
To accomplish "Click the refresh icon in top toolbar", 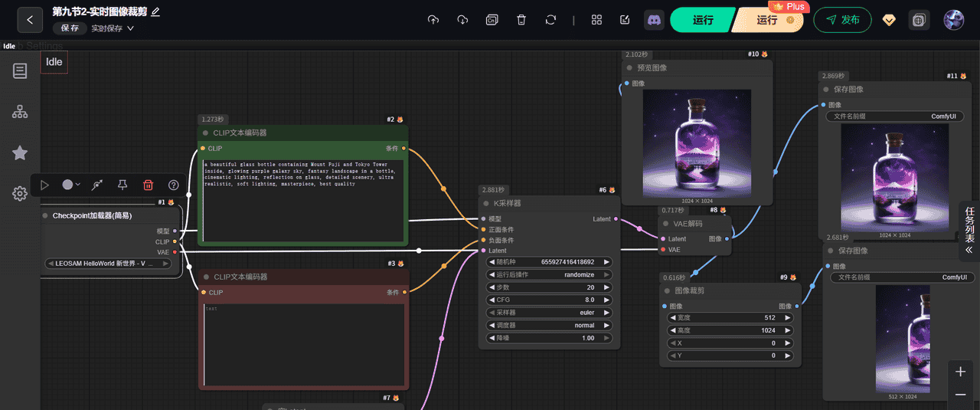I will click(x=550, y=20).
